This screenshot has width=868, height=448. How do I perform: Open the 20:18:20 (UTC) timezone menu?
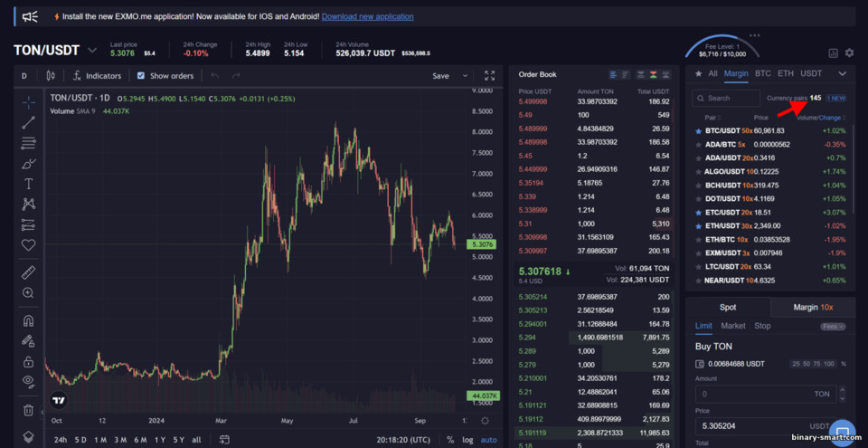[x=403, y=440]
